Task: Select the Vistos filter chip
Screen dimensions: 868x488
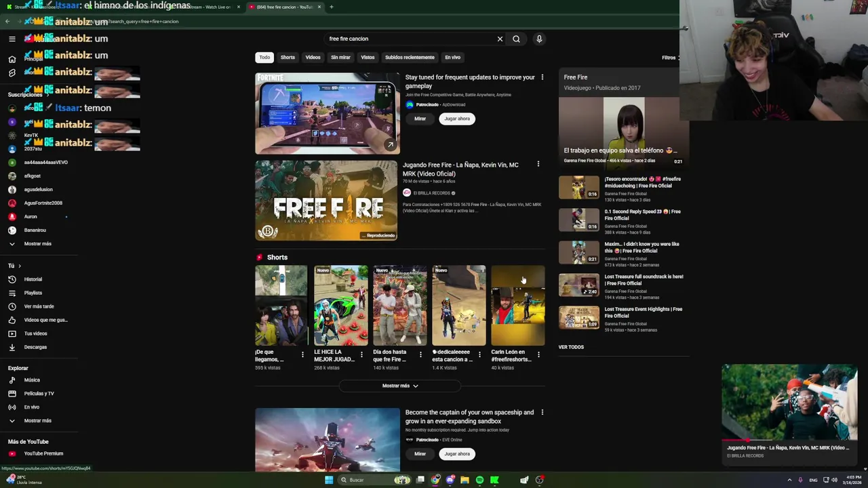Action: tap(368, 58)
